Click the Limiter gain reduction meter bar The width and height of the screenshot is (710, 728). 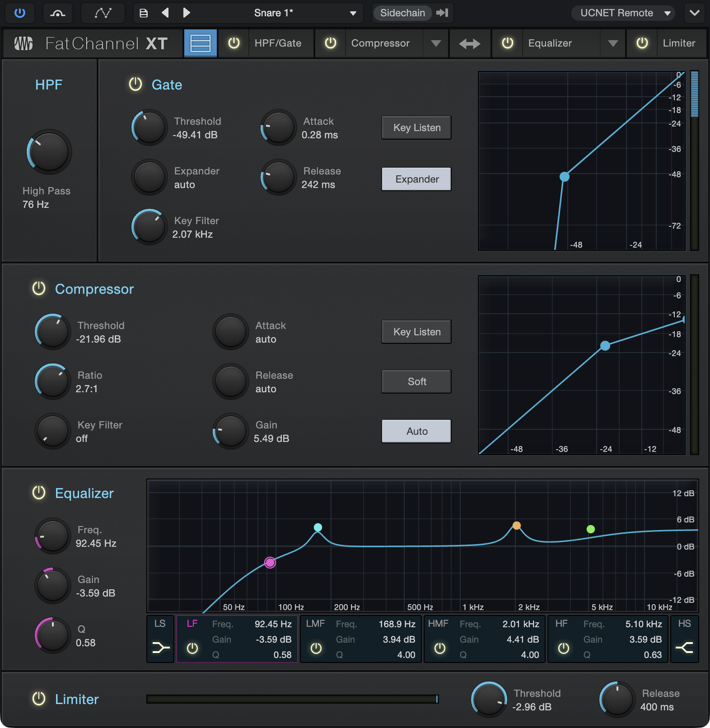[293, 699]
